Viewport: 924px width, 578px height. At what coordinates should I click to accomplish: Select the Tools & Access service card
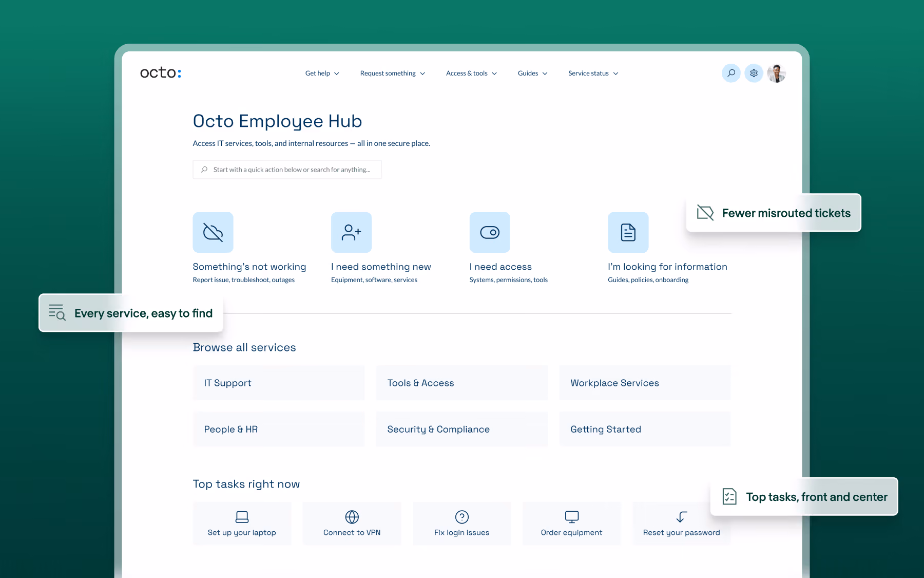pos(462,383)
